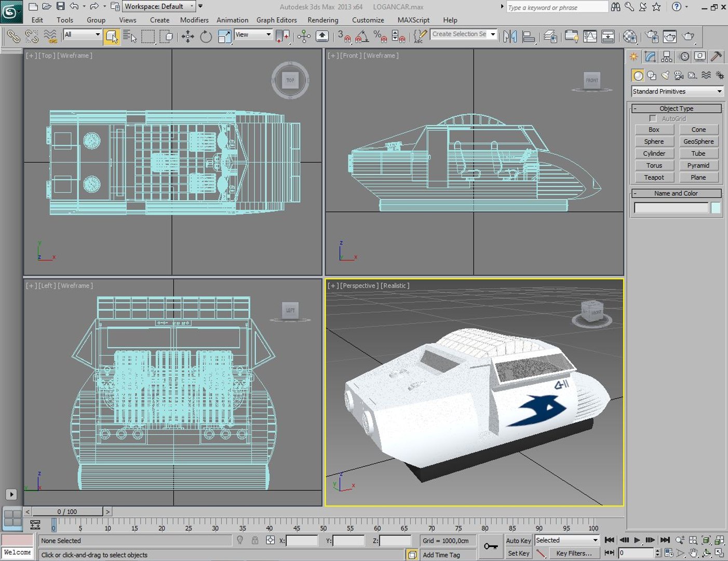This screenshot has height=561, width=728.
Task: Open the Rendering menu
Action: (322, 20)
